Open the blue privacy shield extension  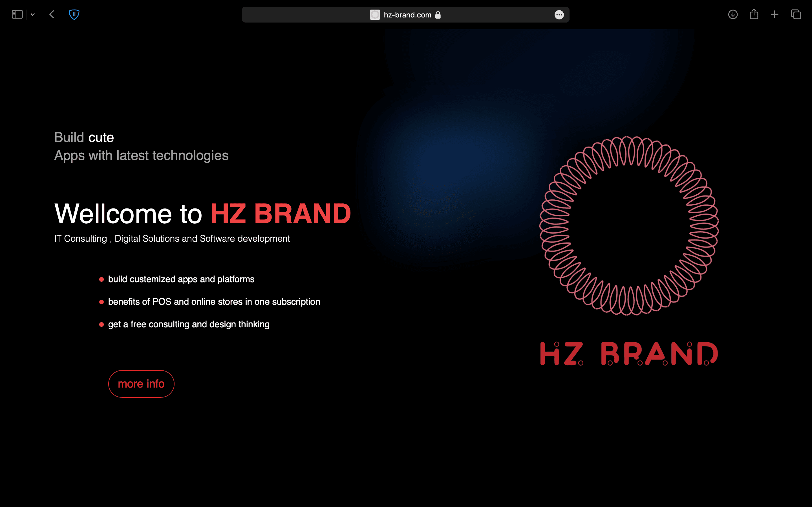(x=74, y=14)
